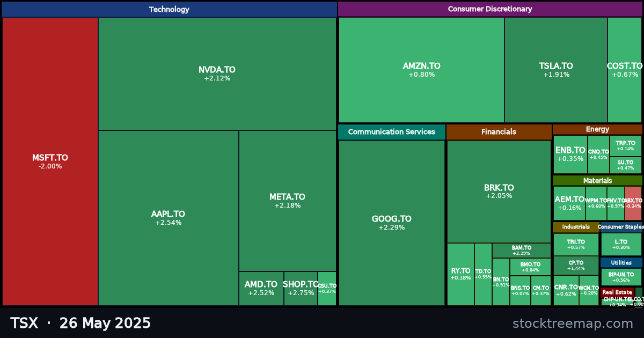Select the BRK.TO +2.05% tile
The width and height of the screenshot is (644, 338).
click(x=499, y=192)
